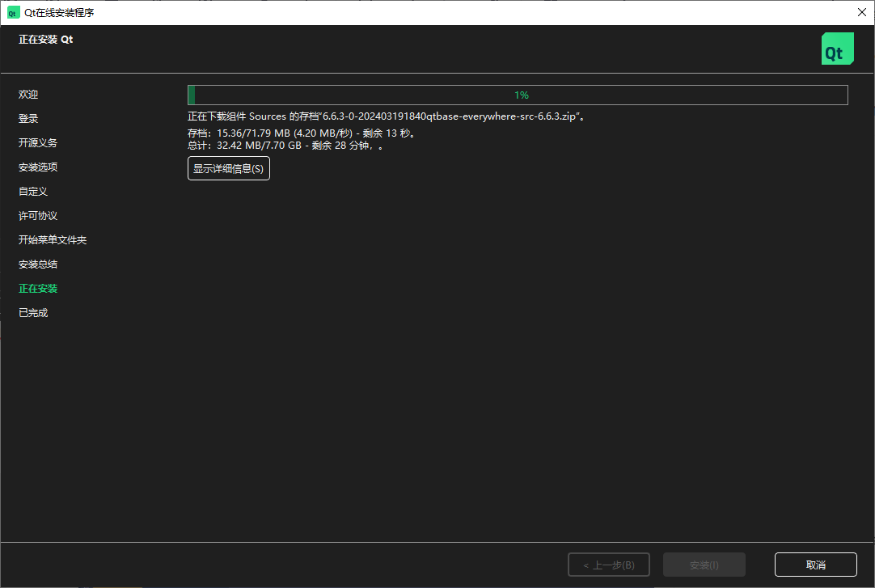The height and width of the screenshot is (588, 875).
Task: Select the 安装总结 step
Action: click(36, 264)
